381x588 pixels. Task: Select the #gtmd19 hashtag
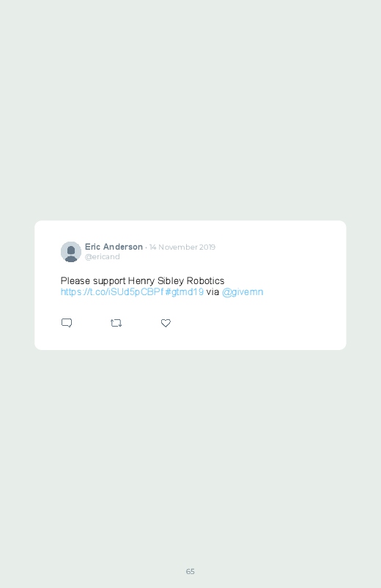185,291
